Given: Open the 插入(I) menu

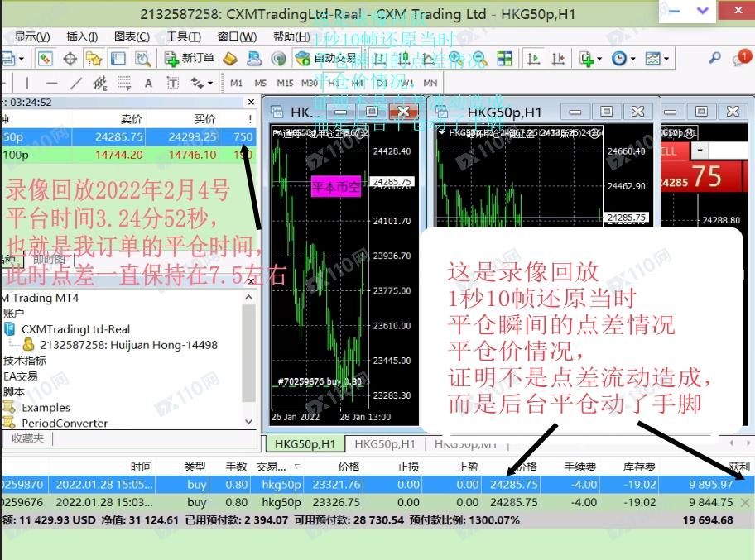Looking at the screenshot, I should 82,36.
